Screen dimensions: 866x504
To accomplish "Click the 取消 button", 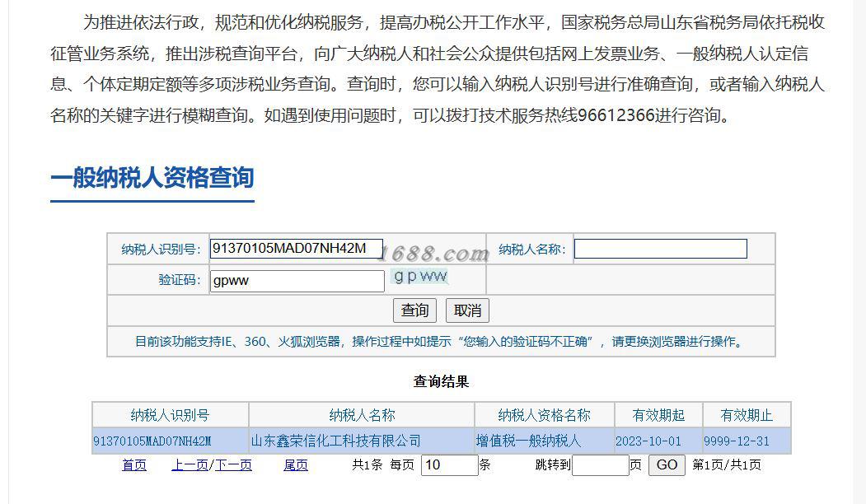I will point(467,310).
